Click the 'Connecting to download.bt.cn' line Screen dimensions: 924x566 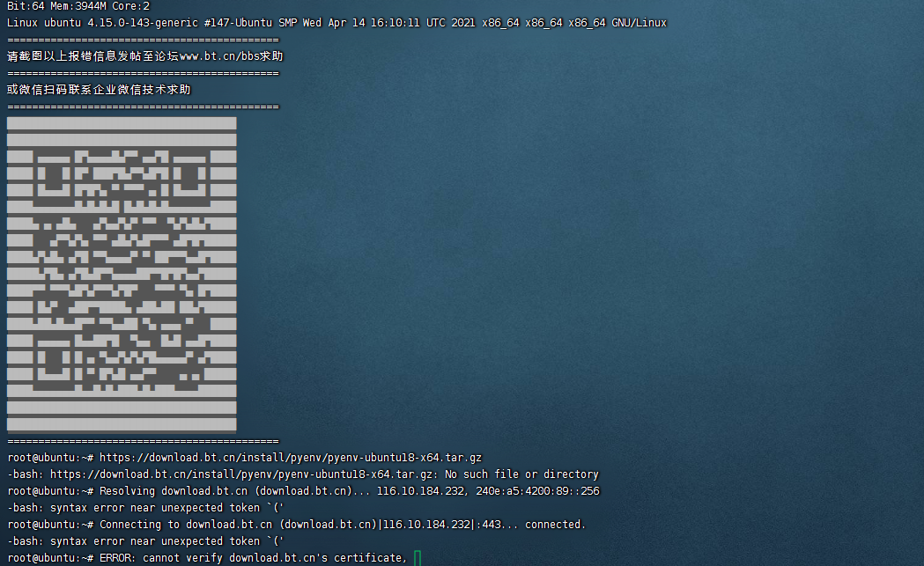click(x=297, y=524)
